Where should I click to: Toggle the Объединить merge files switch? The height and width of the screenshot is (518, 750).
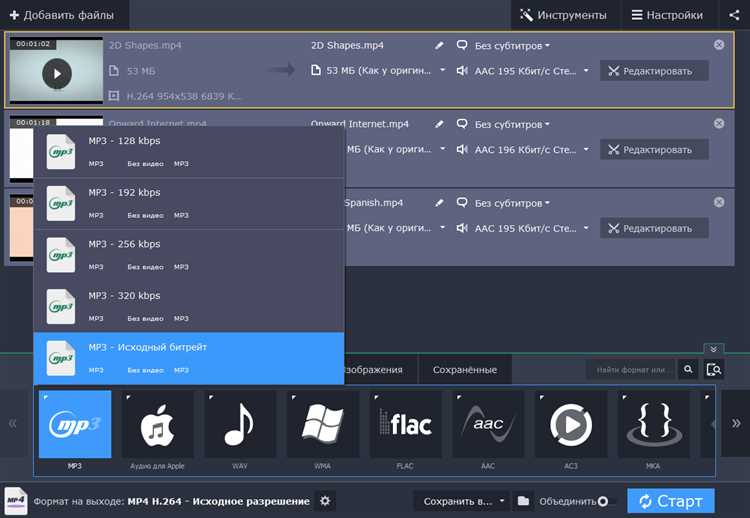tap(606, 500)
